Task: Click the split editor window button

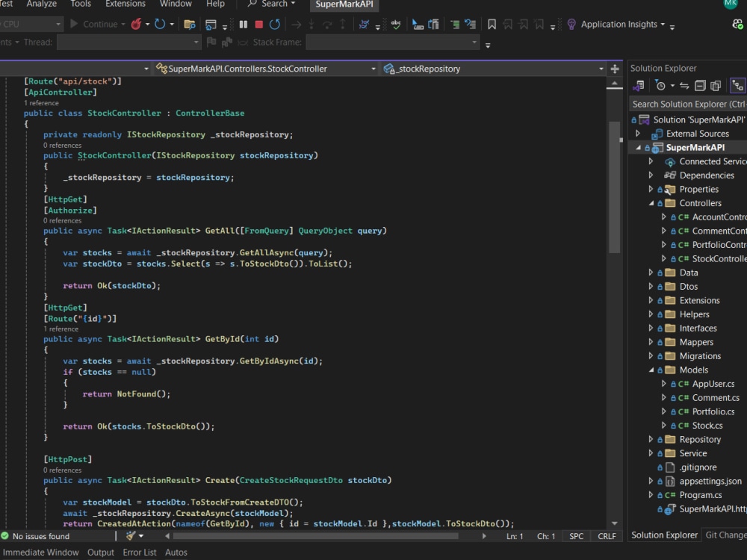Action: pos(615,69)
